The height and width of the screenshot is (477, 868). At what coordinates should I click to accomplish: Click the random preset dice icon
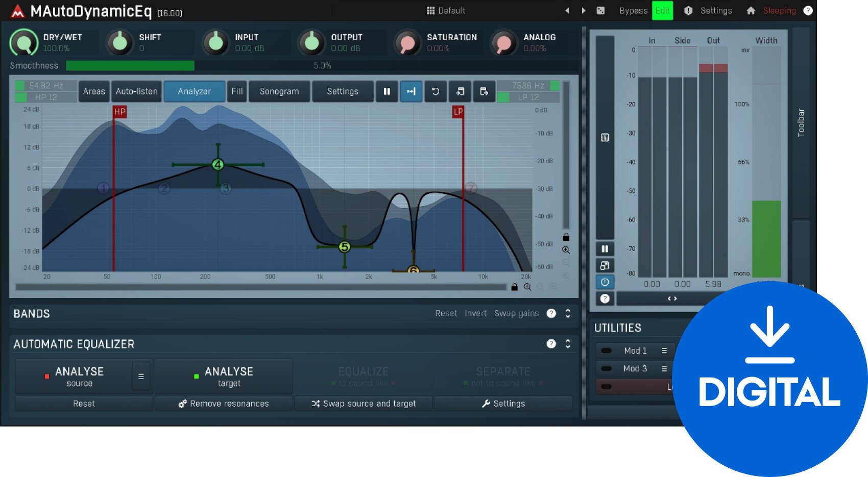600,11
